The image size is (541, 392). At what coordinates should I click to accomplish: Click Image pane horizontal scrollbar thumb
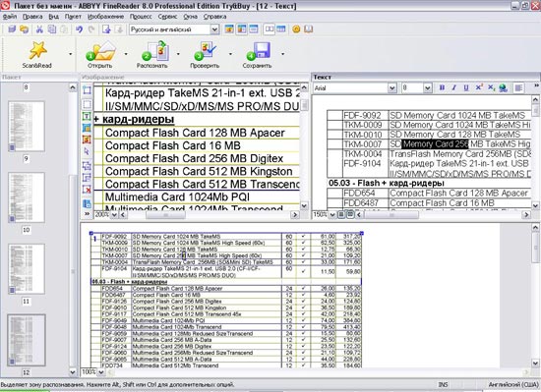point(165,215)
